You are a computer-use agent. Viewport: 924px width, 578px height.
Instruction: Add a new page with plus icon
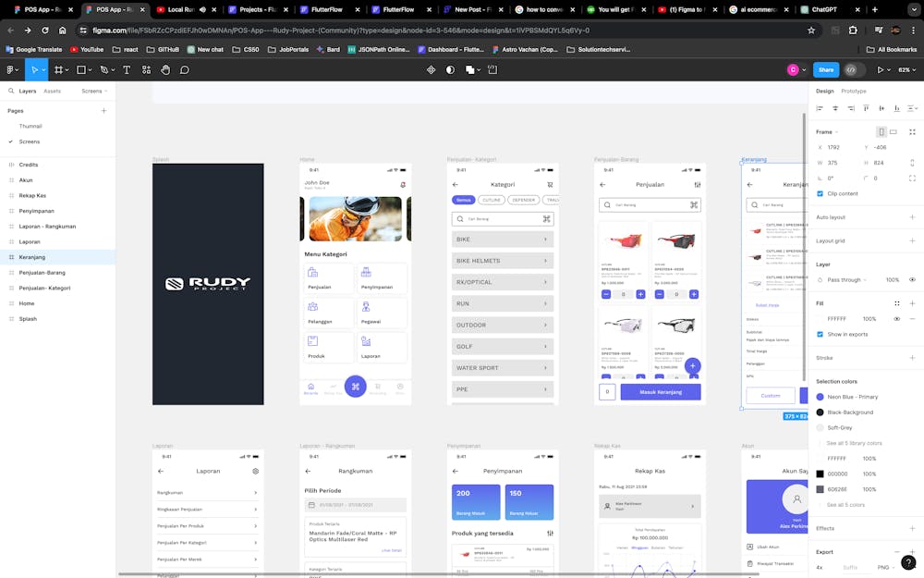click(x=103, y=110)
